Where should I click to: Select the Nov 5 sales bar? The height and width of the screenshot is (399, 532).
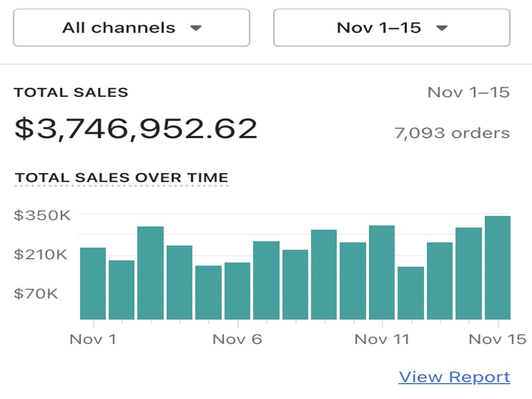click(209, 293)
